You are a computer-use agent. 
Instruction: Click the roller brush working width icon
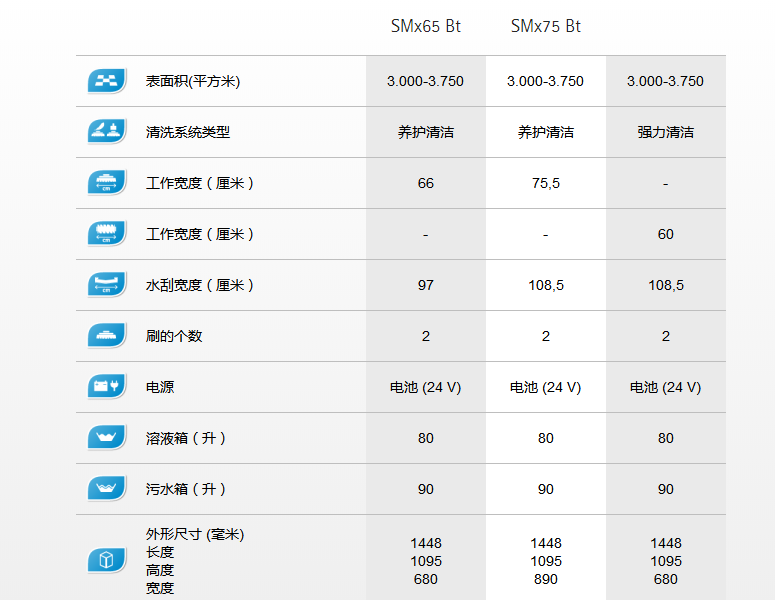coord(107,233)
